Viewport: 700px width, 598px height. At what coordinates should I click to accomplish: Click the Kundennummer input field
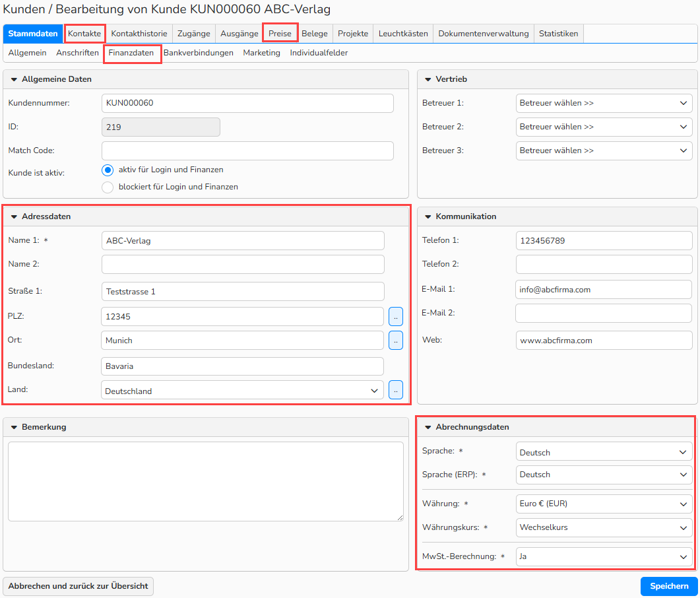(247, 103)
